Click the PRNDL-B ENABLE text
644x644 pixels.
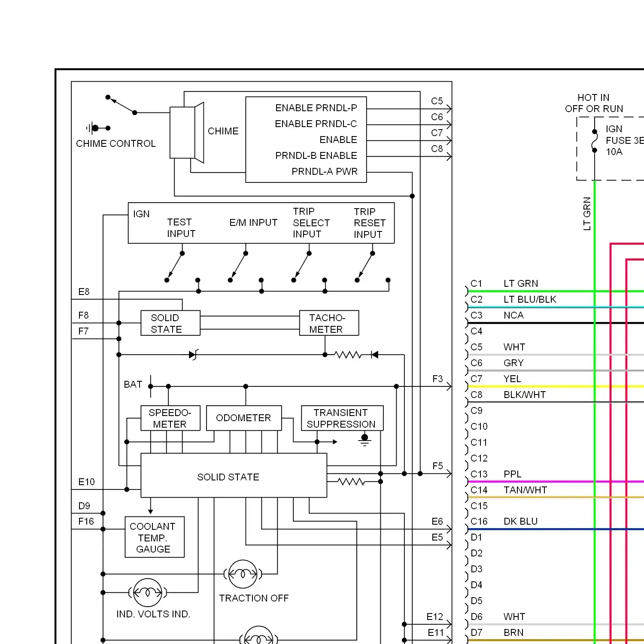pyautogui.click(x=316, y=155)
